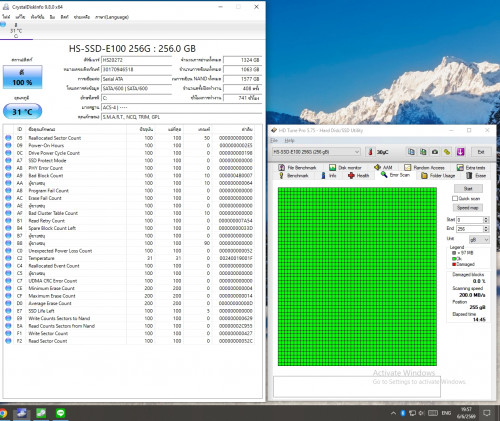Open the AAM tab in HD Tune
Viewport: 500px width, 421px height.
(383, 167)
